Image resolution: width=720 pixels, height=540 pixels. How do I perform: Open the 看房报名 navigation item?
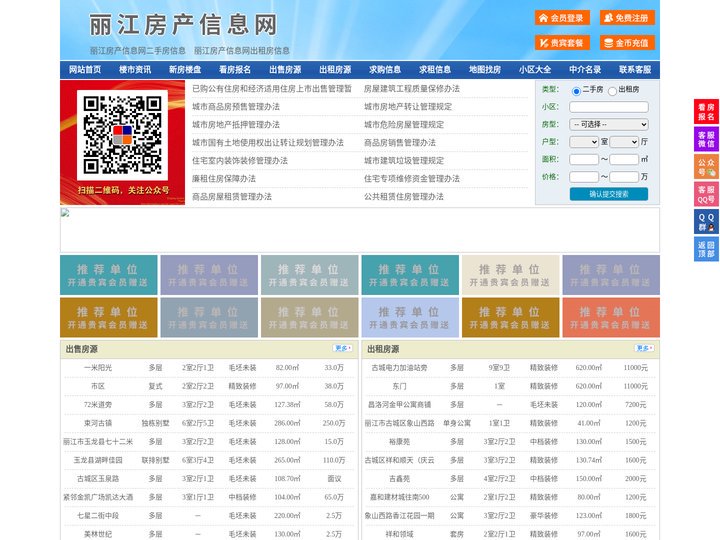pyautogui.click(x=235, y=70)
